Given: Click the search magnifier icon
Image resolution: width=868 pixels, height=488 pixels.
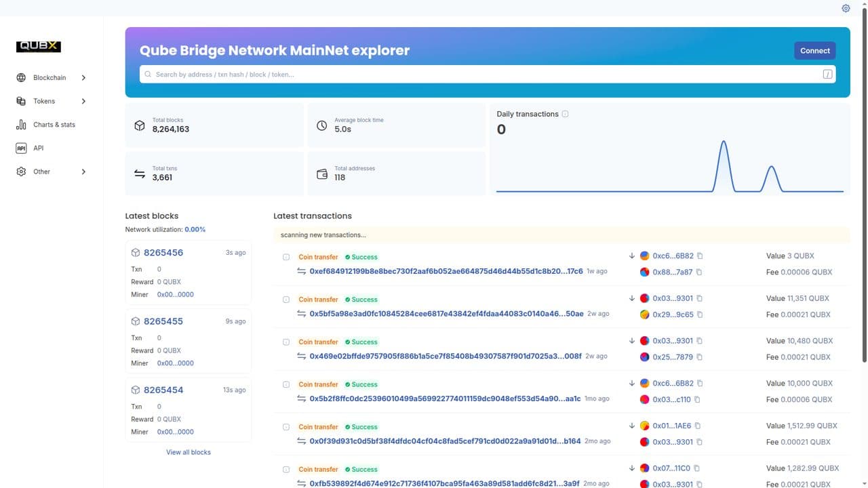Looking at the screenshot, I should (149, 75).
